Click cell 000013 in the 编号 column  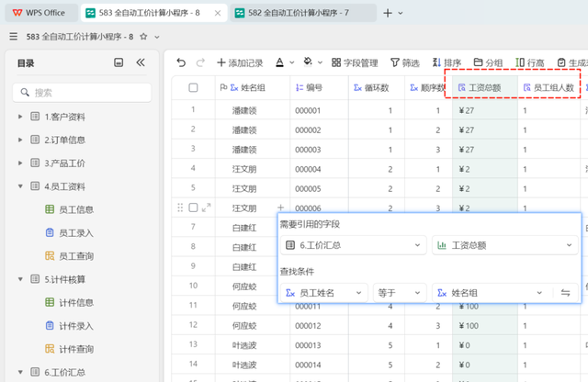click(319, 345)
